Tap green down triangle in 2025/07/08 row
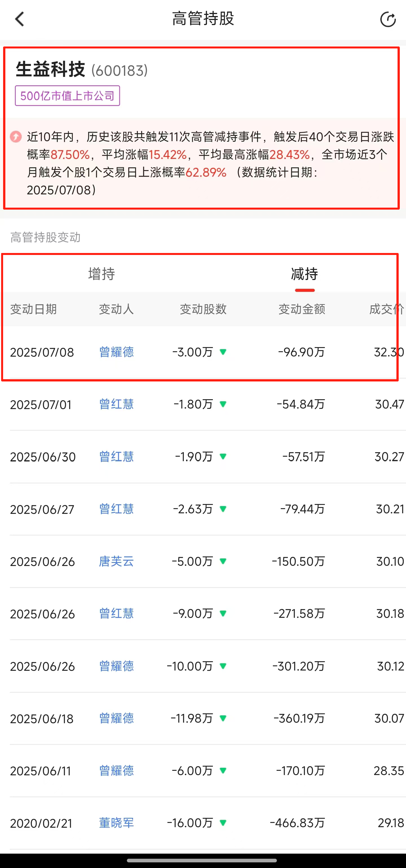This screenshot has height=868, width=406. pos(223,352)
